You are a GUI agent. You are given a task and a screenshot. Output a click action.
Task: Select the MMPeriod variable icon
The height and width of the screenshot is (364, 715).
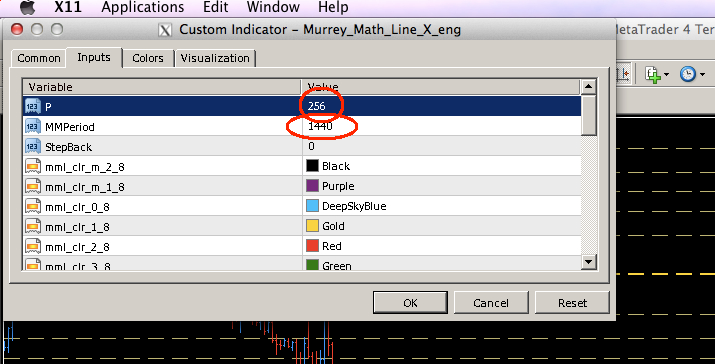pos(33,126)
